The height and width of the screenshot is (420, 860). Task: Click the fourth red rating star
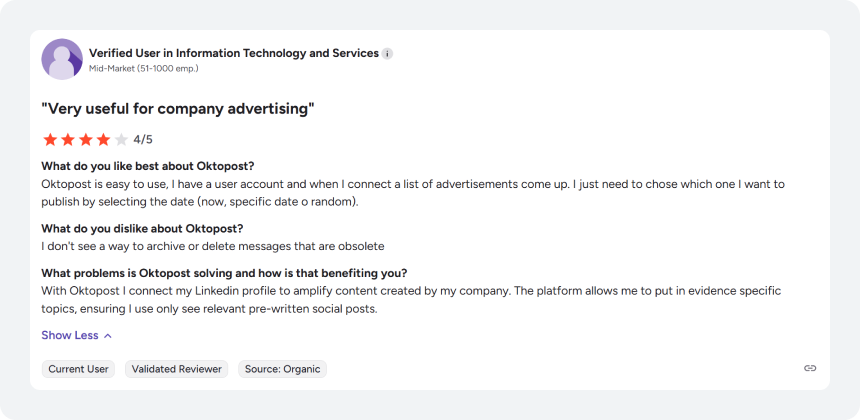[x=103, y=140]
